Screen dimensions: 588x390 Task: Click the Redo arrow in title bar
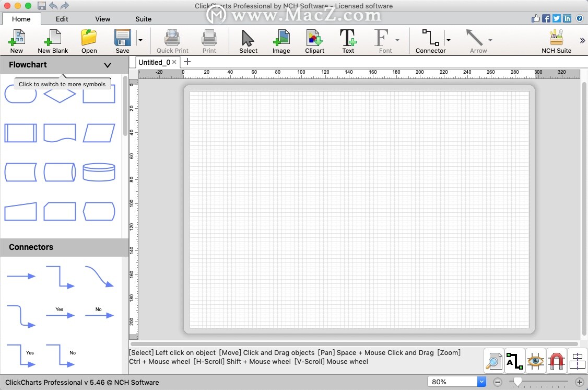[x=65, y=6]
